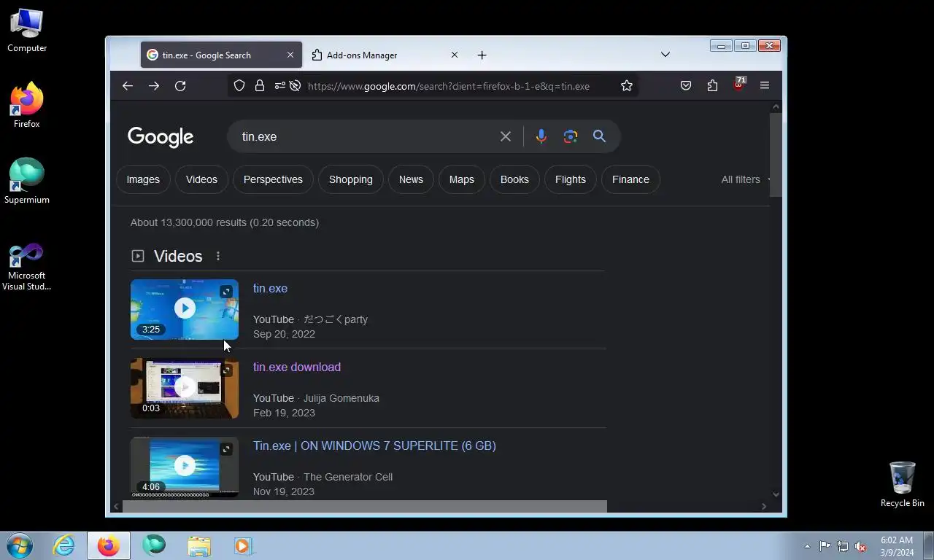
Task: Expand preview icon on the 0:03 thumbnail
Action: (x=226, y=370)
